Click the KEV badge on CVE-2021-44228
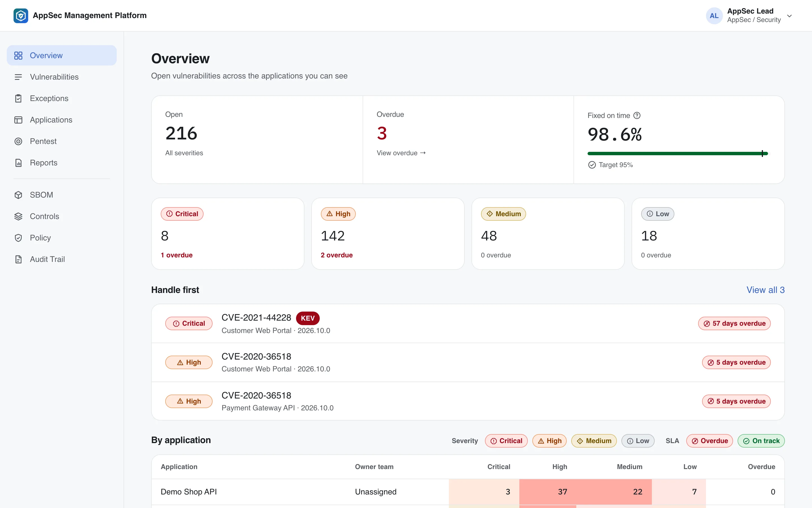This screenshot has height=508, width=812. click(x=308, y=318)
